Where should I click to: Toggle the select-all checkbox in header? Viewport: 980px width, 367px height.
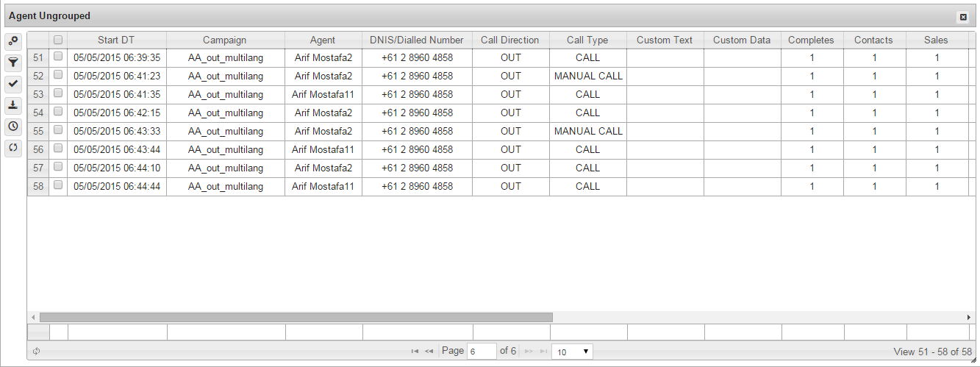pos(58,40)
